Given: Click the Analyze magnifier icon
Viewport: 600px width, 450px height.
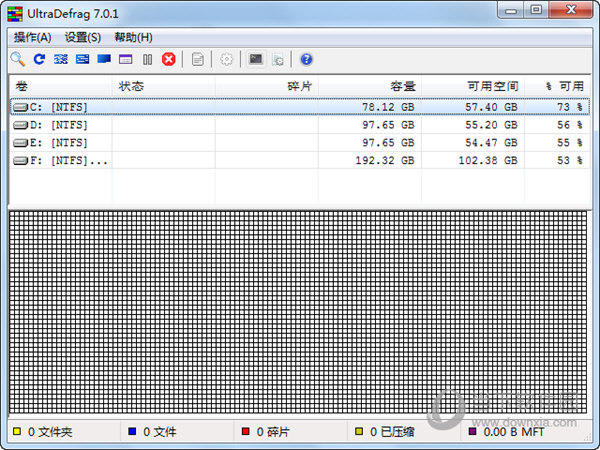Looking at the screenshot, I should tap(18, 59).
